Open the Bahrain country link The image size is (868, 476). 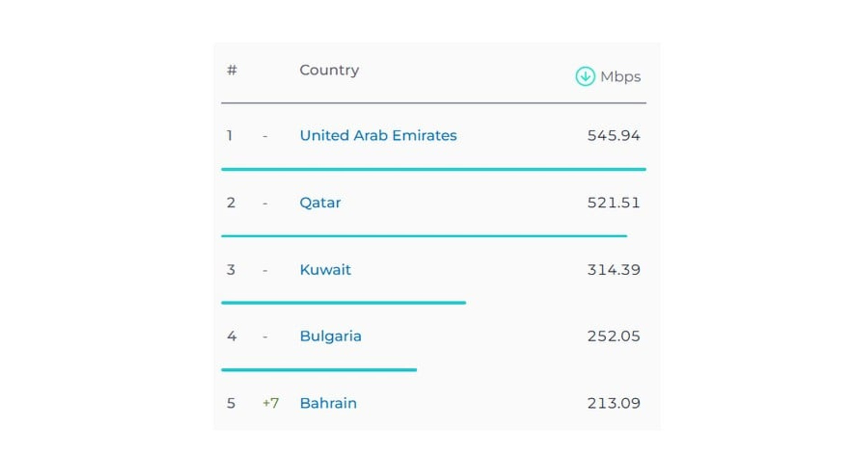pyautogui.click(x=328, y=403)
